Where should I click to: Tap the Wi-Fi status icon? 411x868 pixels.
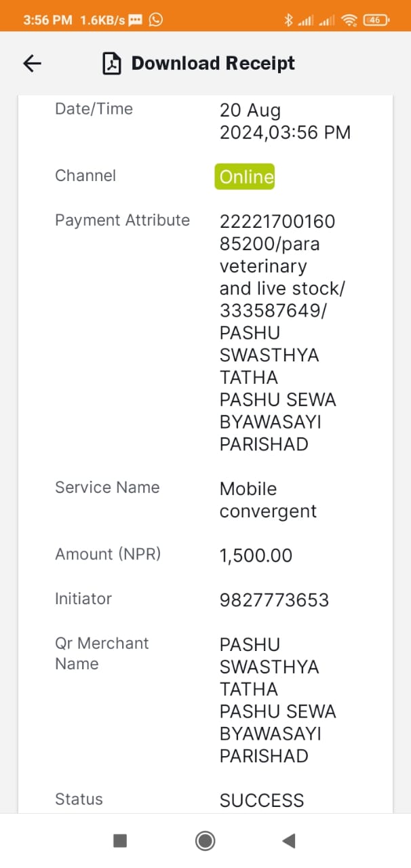(x=349, y=20)
